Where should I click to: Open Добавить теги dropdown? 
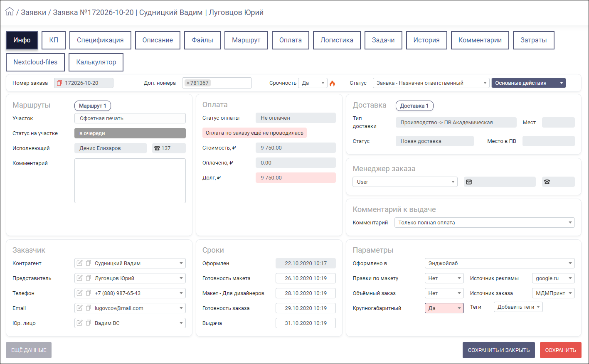[518, 307]
